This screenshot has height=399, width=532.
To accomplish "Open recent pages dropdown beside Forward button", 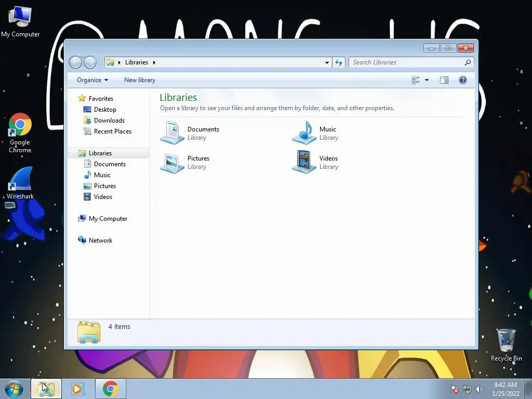I will tap(100, 63).
